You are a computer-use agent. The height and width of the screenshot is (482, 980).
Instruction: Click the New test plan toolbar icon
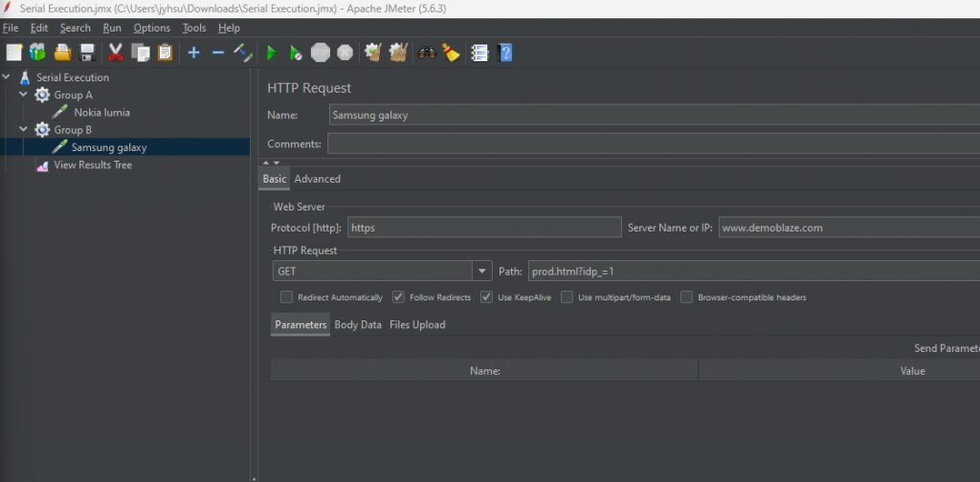[x=13, y=53]
